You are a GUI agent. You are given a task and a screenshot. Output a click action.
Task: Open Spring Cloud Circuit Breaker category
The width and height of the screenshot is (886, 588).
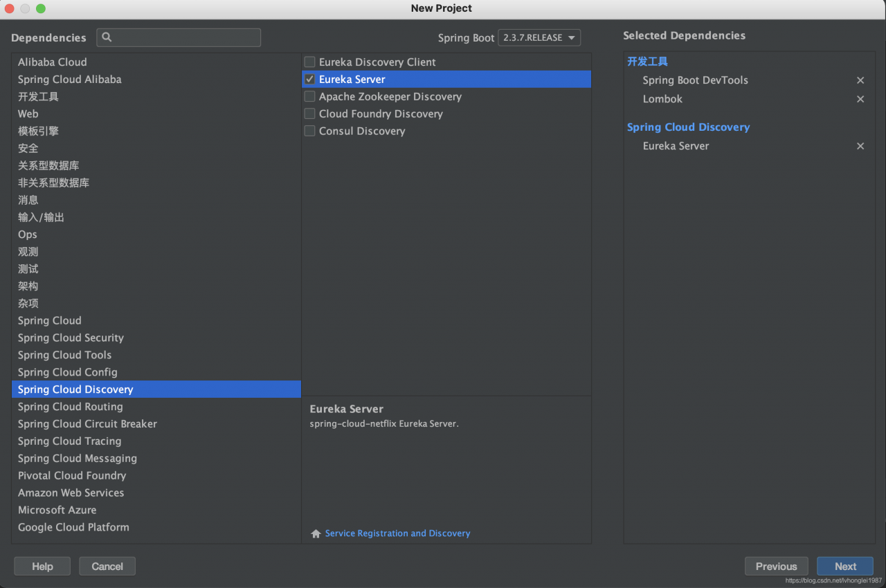point(156,424)
